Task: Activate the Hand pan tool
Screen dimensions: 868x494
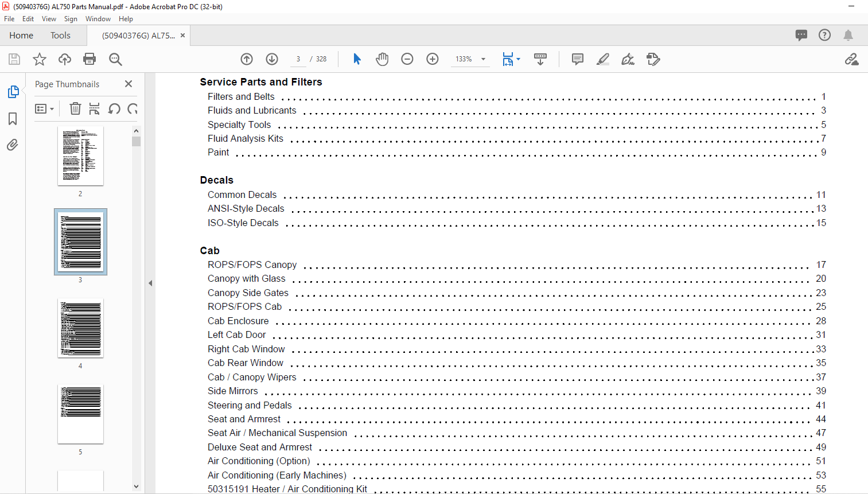Action: pos(382,59)
